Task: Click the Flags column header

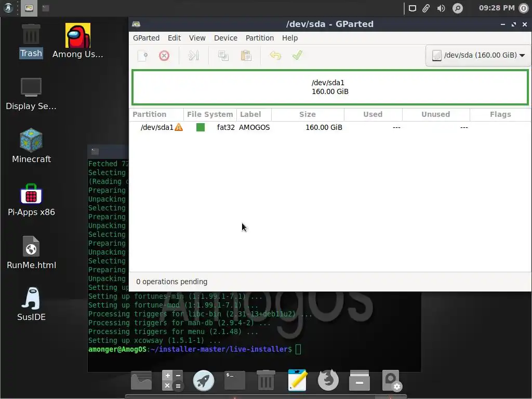Action: pyautogui.click(x=500, y=115)
